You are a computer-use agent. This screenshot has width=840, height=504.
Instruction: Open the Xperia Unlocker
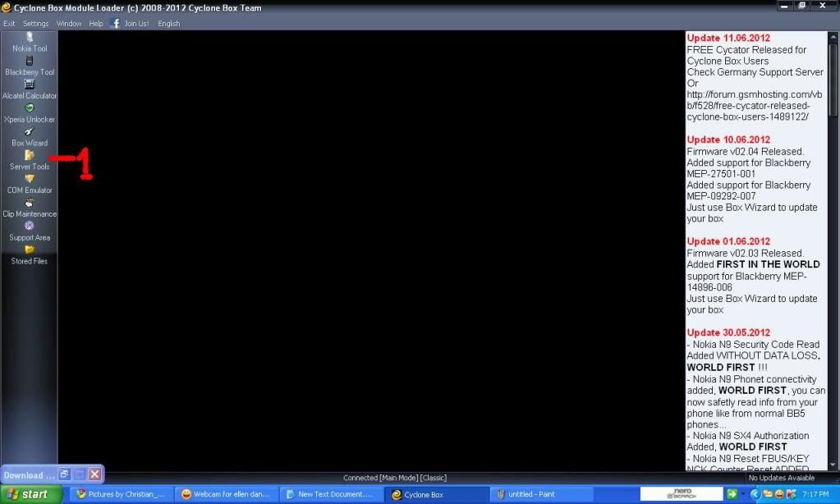[30, 113]
